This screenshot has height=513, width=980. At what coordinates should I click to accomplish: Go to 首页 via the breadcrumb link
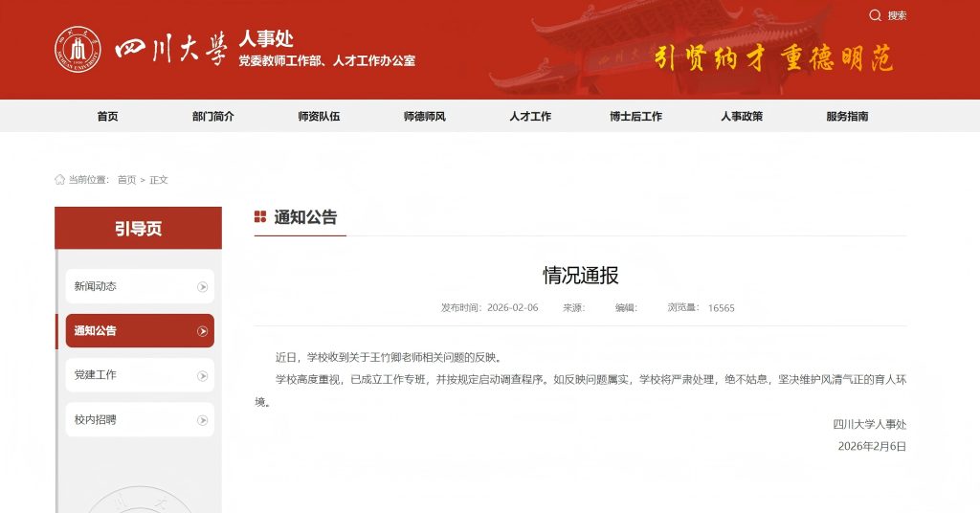[x=127, y=180]
